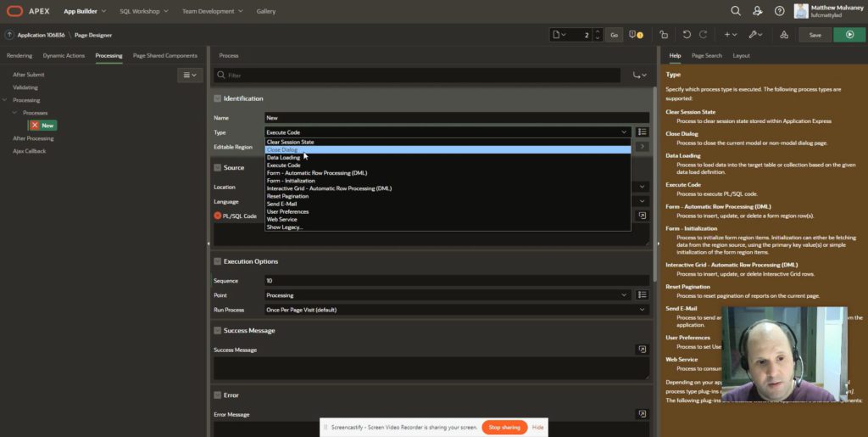Image resolution: width=868 pixels, height=437 pixels.
Task: Open the search magnifier in the header
Action: point(735,10)
